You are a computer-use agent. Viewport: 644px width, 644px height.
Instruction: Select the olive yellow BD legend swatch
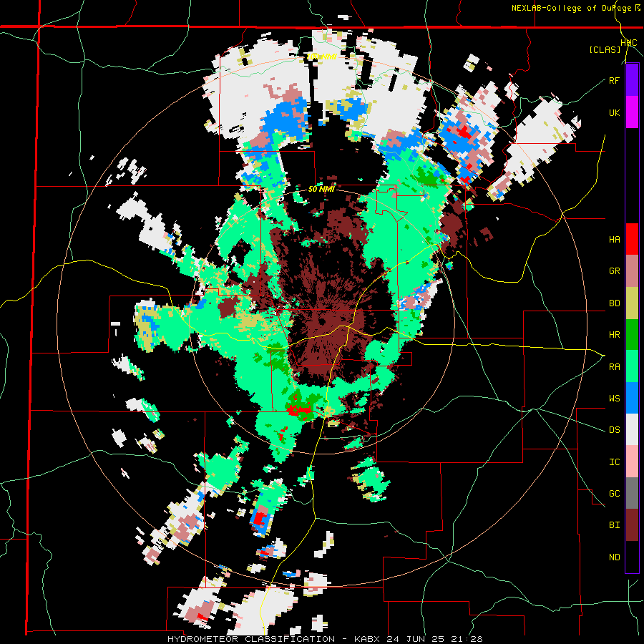pyautogui.click(x=632, y=303)
